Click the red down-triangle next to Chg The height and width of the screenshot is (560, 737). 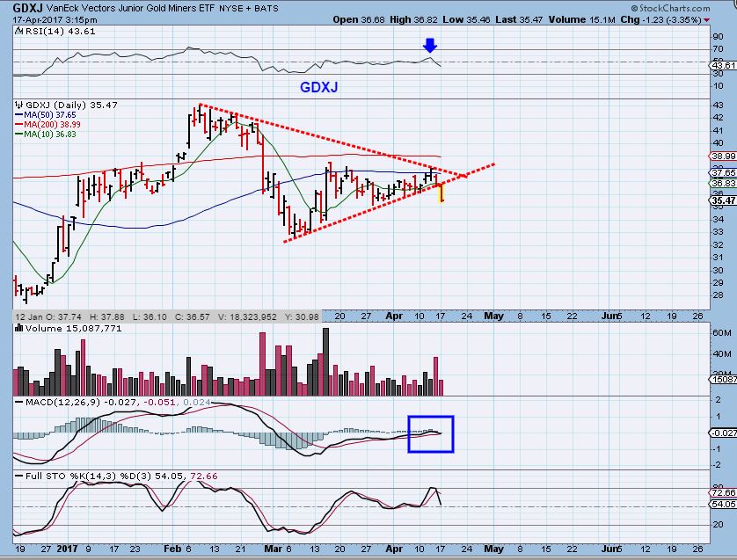(707, 20)
